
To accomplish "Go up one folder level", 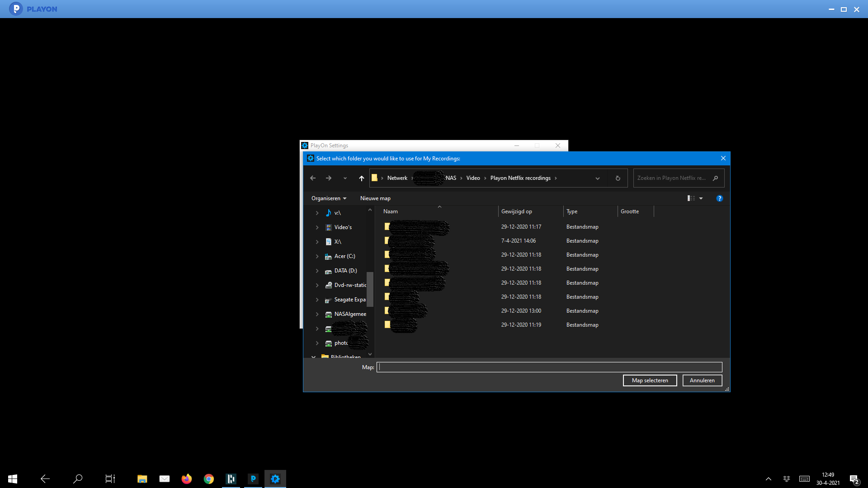I will coord(362,178).
